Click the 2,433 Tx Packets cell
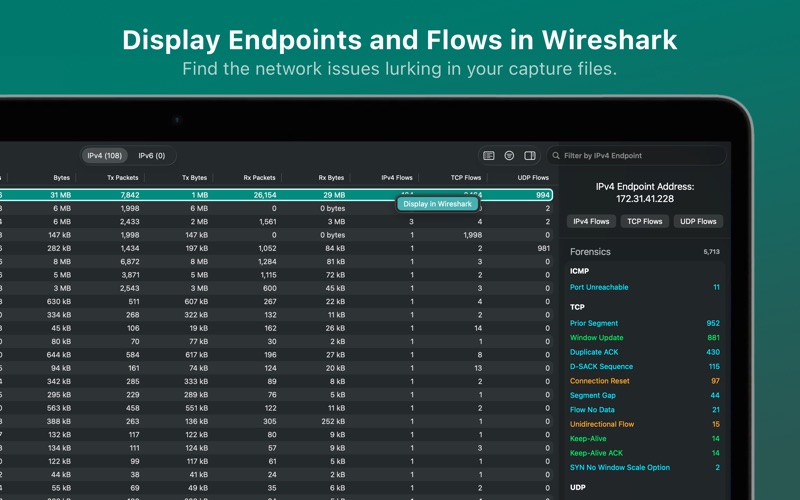 [x=130, y=221]
